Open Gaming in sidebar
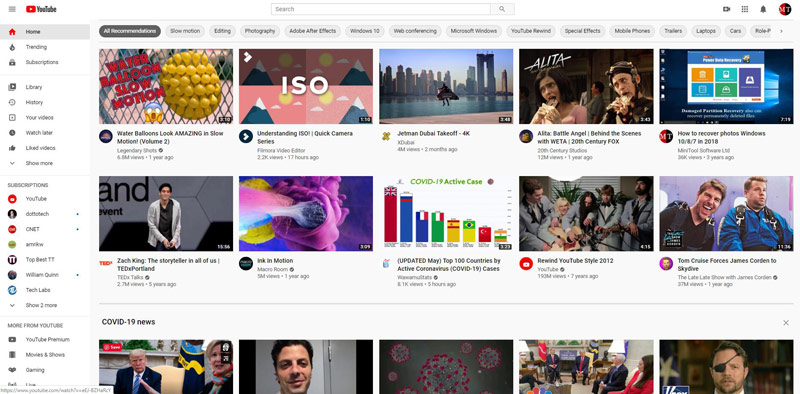Image resolution: width=800 pixels, height=394 pixels. click(45, 370)
